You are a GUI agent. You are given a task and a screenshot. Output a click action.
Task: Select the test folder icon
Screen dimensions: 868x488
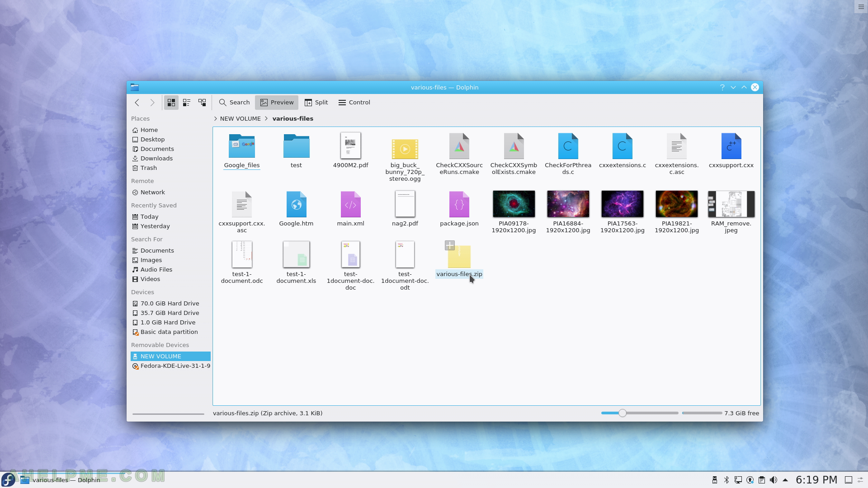point(296,146)
